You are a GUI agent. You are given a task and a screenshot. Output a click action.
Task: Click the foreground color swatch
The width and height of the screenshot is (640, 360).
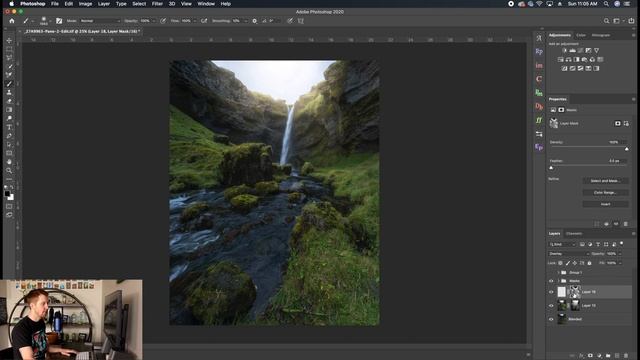(x=7, y=194)
